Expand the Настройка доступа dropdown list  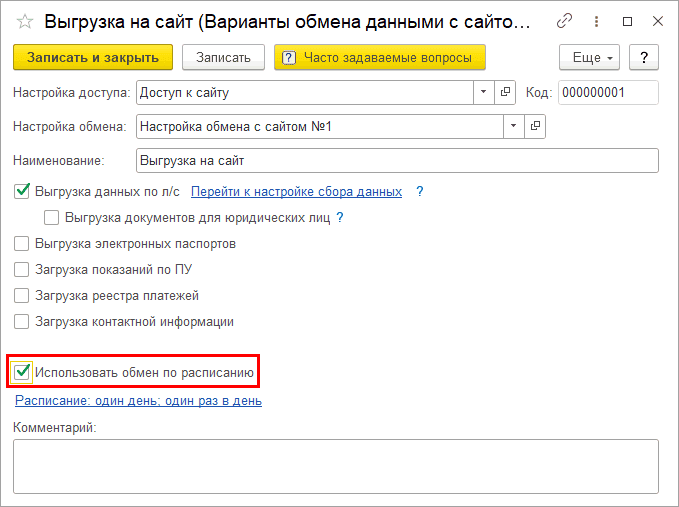482,92
